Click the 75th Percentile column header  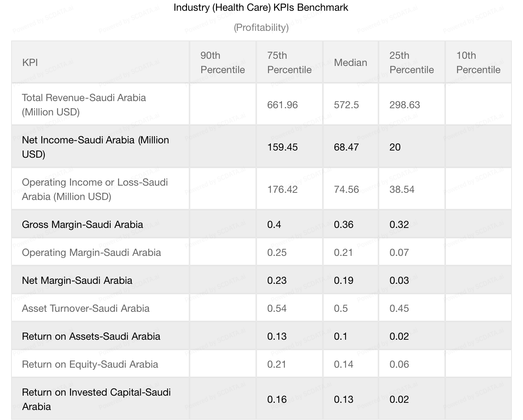[289, 62]
